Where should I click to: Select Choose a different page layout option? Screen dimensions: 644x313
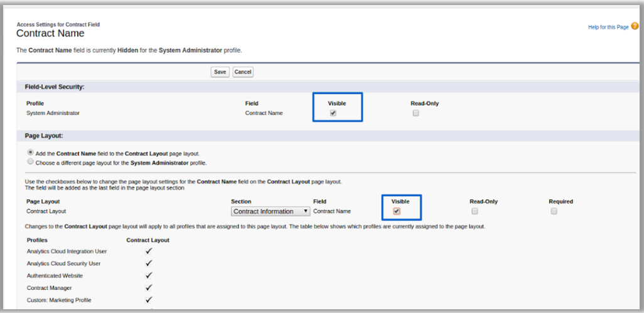click(x=30, y=162)
